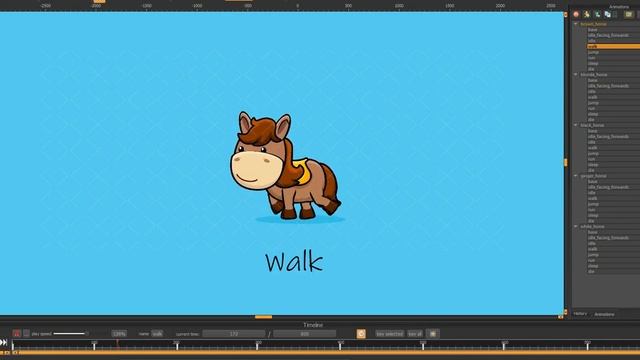Viewport: 640px width, 360px height.
Task: Select idle_facing_forwards under brown_horse
Action: pos(613,35)
